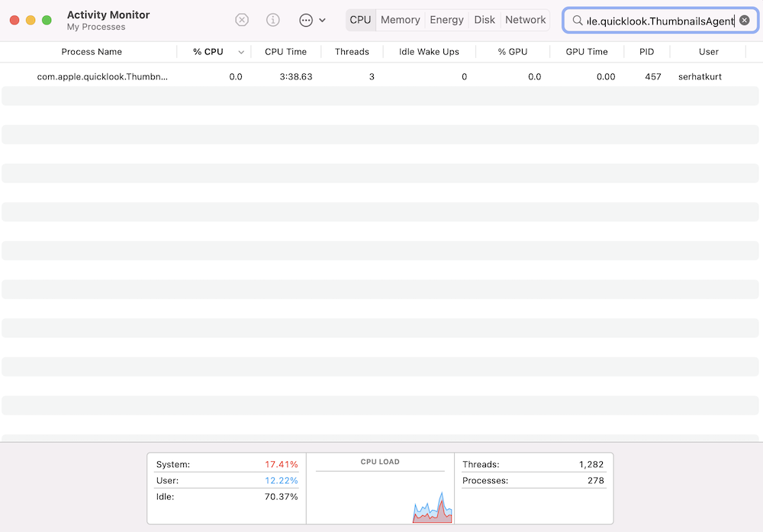The width and height of the screenshot is (763, 532).
Task: Select the com.apple.quicklook.Thumbn... process row
Action: click(379, 76)
